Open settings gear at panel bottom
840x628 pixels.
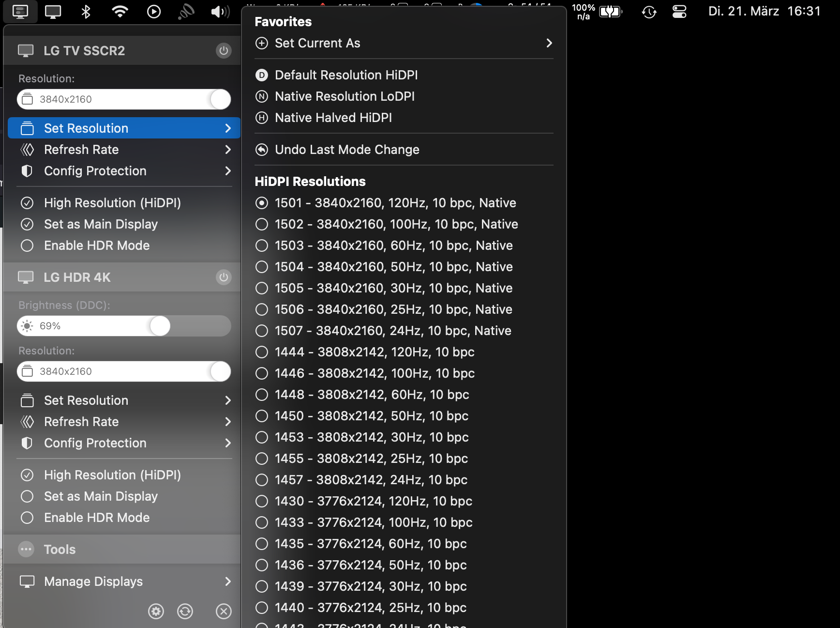(x=156, y=611)
